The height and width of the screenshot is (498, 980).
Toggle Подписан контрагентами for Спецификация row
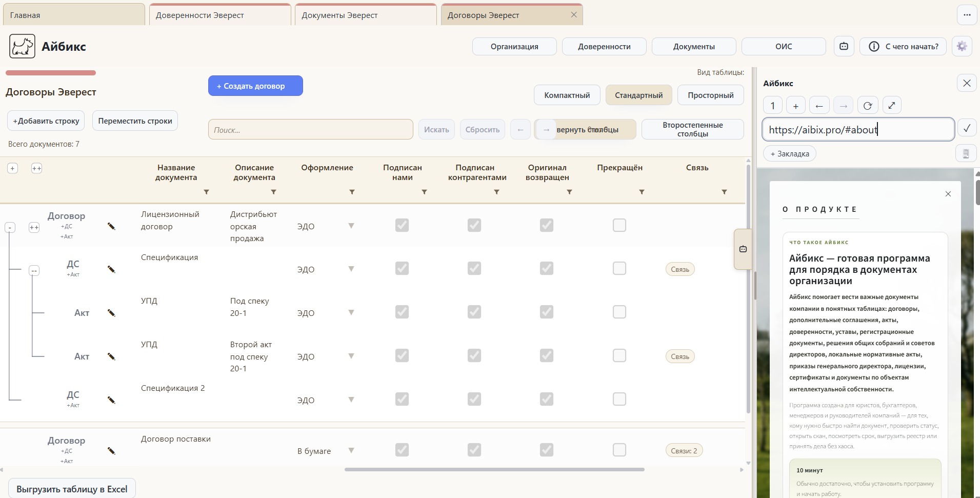click(474, 268)
